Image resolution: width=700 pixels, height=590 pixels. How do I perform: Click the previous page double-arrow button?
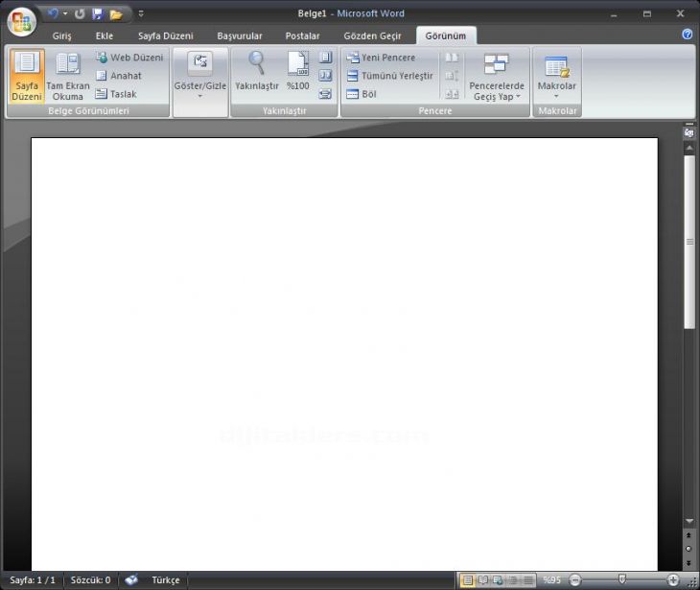point(688,535)
